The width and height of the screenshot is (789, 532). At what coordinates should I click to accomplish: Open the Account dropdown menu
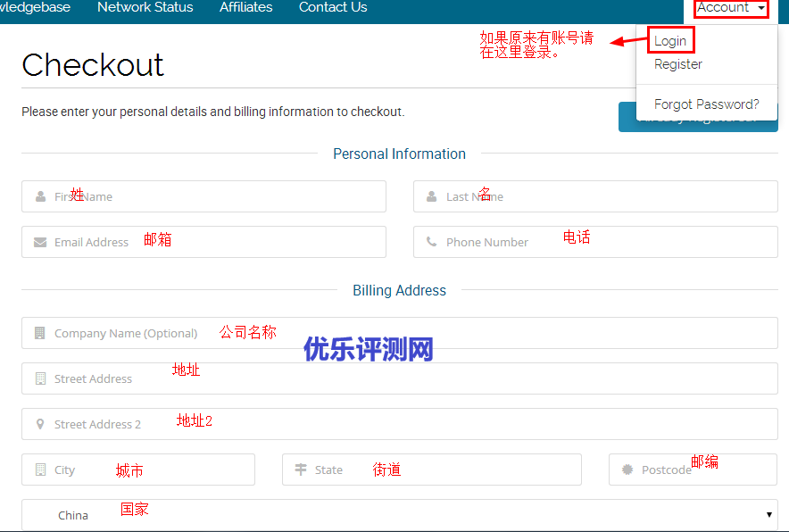tap(731, 8)
